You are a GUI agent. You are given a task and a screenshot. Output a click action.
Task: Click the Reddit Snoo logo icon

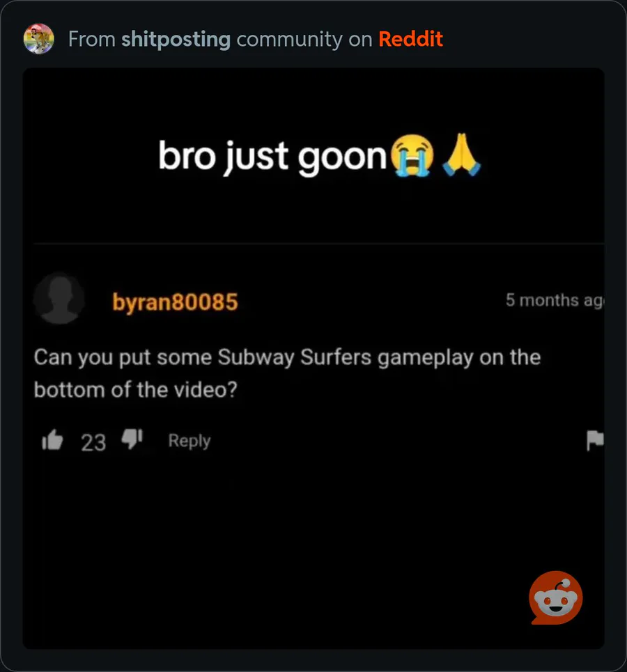click(x=556, y=597)
